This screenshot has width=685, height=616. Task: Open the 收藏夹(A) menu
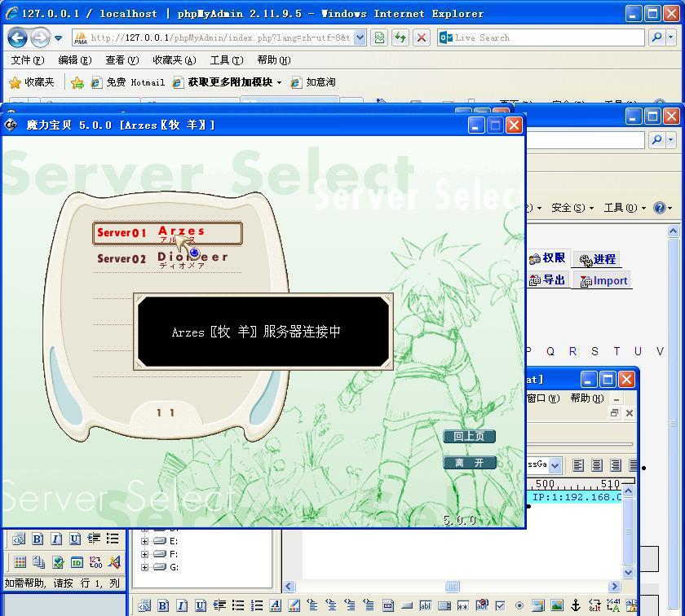(x=175, y=60)
